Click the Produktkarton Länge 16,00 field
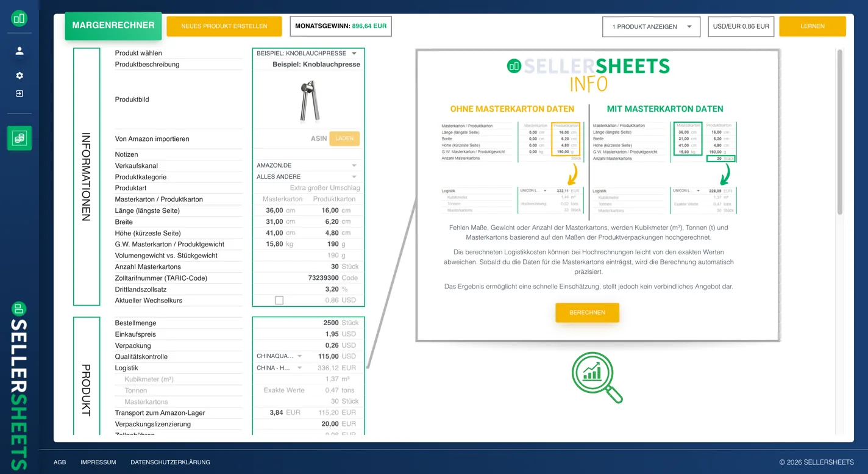This screenshot has height=474, width=868. click(330, 210)
